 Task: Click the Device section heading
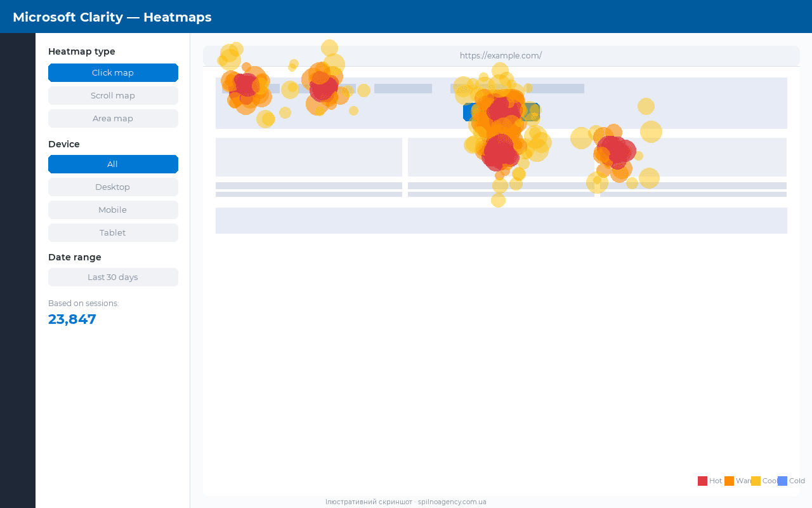[64, 144]
